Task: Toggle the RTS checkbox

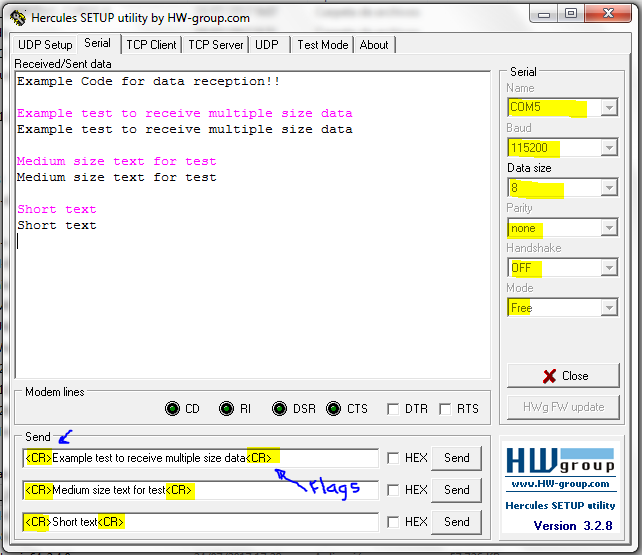Action: (445, 409)
